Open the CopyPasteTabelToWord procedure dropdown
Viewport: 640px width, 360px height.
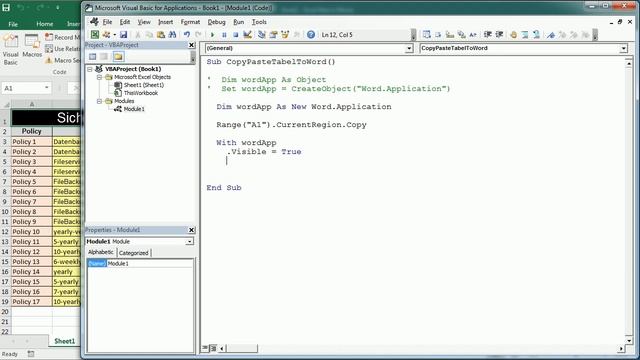pyautogui.click(x=623, y=49)
